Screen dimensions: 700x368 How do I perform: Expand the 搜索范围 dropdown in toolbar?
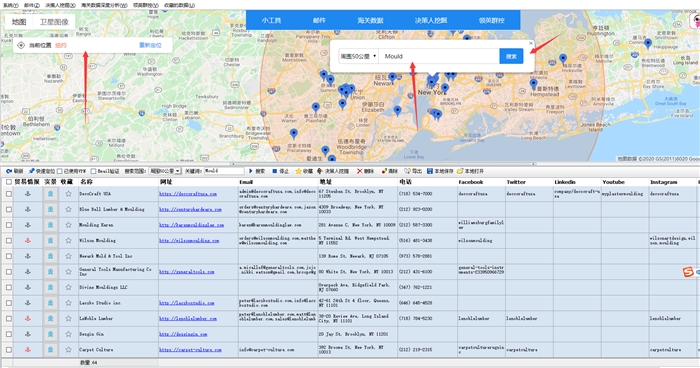click(165, 171)
